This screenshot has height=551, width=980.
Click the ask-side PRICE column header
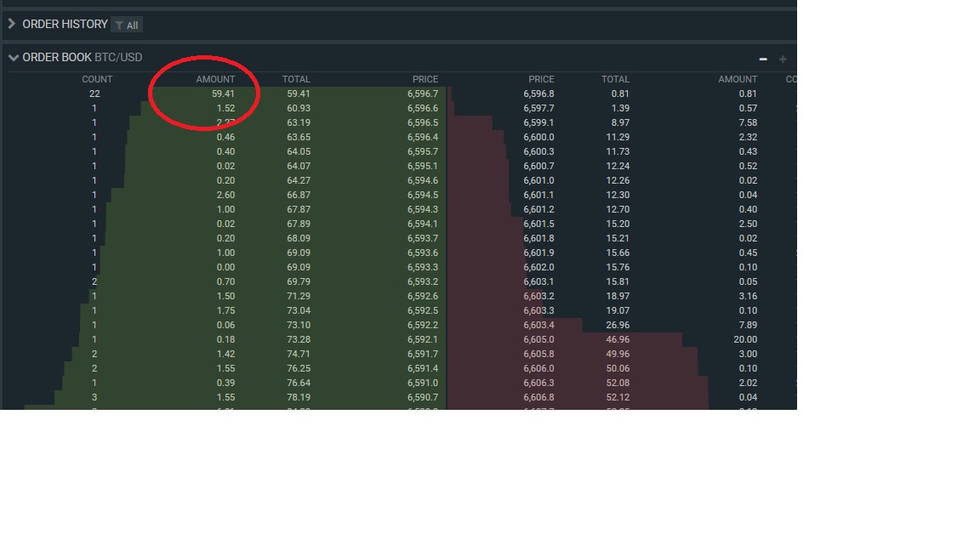(541, 79)
